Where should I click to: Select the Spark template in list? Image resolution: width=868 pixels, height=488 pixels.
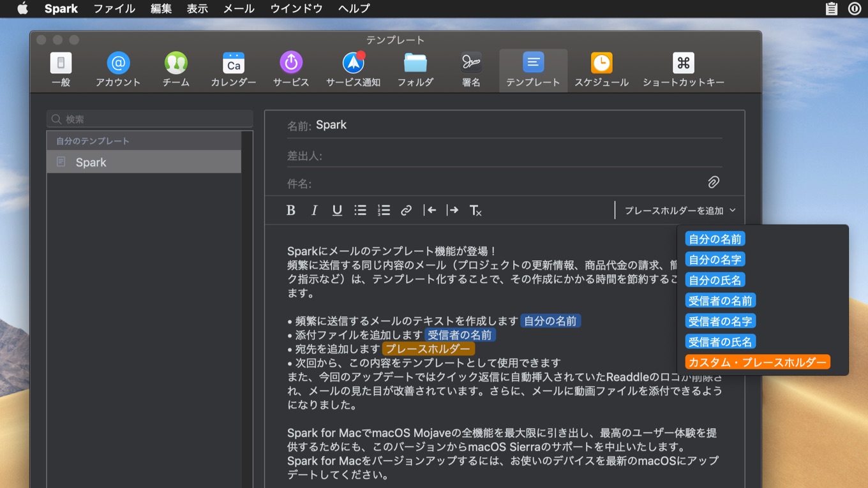click(x=144, y=162)
